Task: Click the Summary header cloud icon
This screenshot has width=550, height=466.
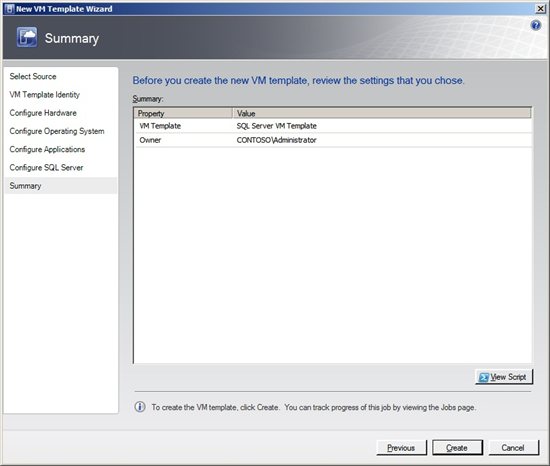Action: click(27, 37)
